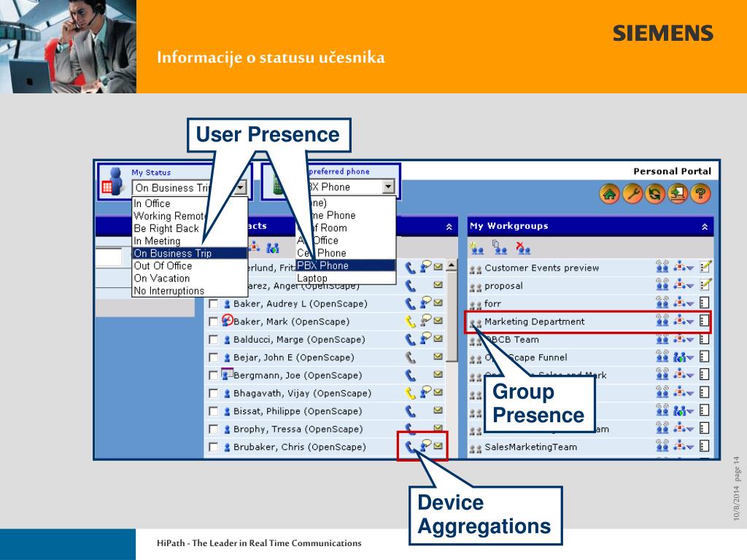Check the box for Baker, Mark

coord(214,322)
